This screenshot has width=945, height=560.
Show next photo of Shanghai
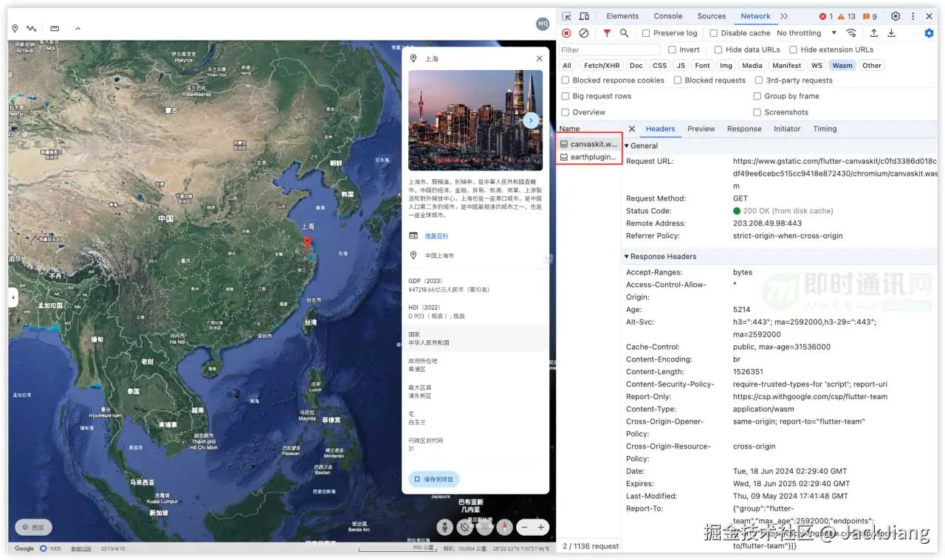(530, 120)
